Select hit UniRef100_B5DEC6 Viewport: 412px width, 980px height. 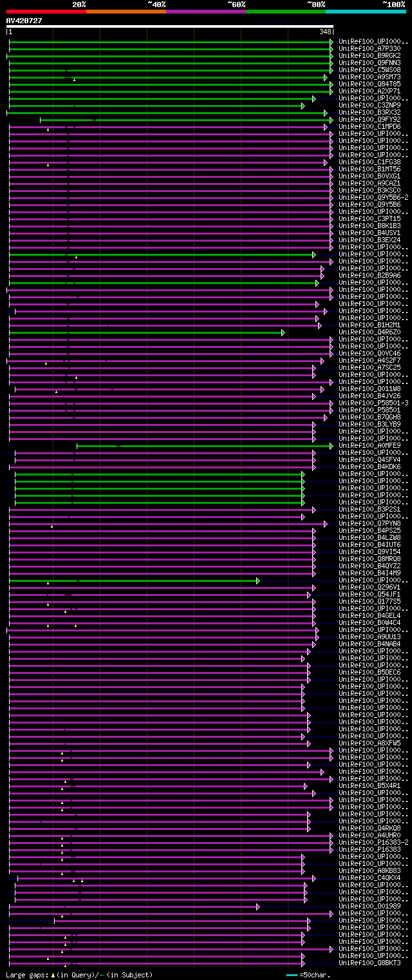370,672
